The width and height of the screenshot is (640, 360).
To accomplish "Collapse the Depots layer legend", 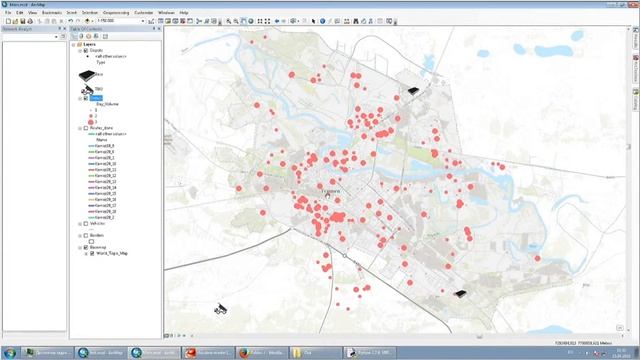I will [80, 50].
